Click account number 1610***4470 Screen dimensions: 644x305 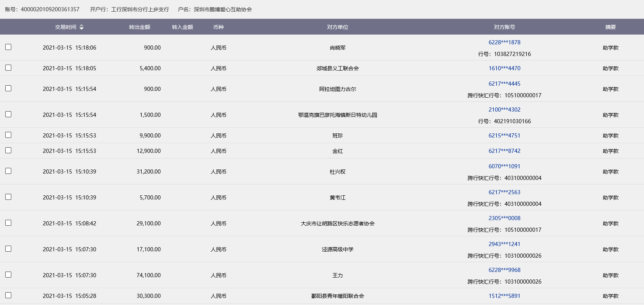504,68
